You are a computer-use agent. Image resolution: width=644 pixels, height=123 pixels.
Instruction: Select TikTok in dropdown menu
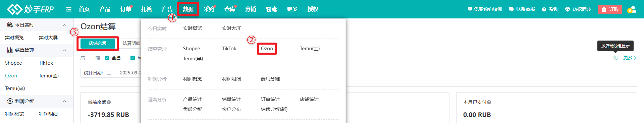229,49
